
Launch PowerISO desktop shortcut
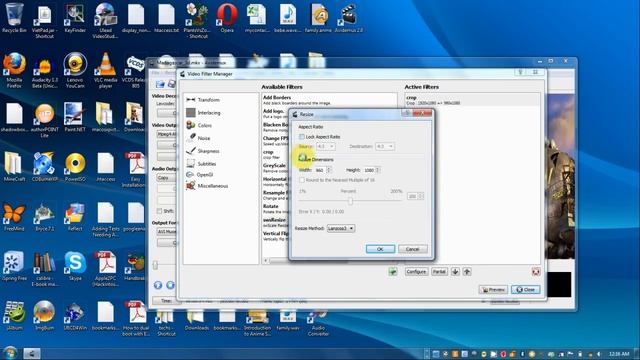tap(75, 167)
